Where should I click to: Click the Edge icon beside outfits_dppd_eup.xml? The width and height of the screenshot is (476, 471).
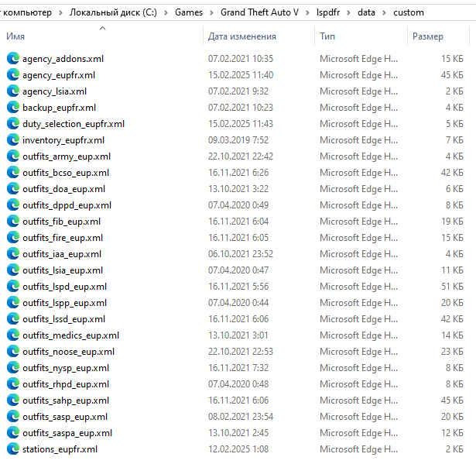pos(13,205)
